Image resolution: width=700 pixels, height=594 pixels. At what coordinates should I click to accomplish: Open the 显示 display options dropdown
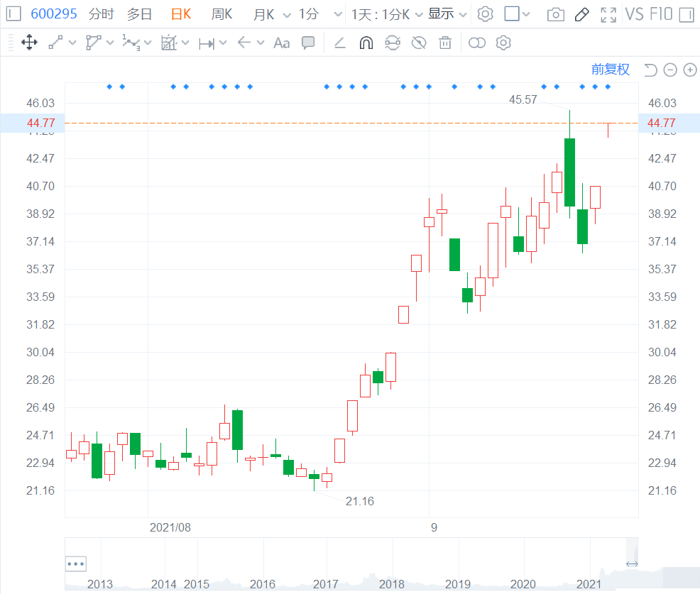click(447, 14)
